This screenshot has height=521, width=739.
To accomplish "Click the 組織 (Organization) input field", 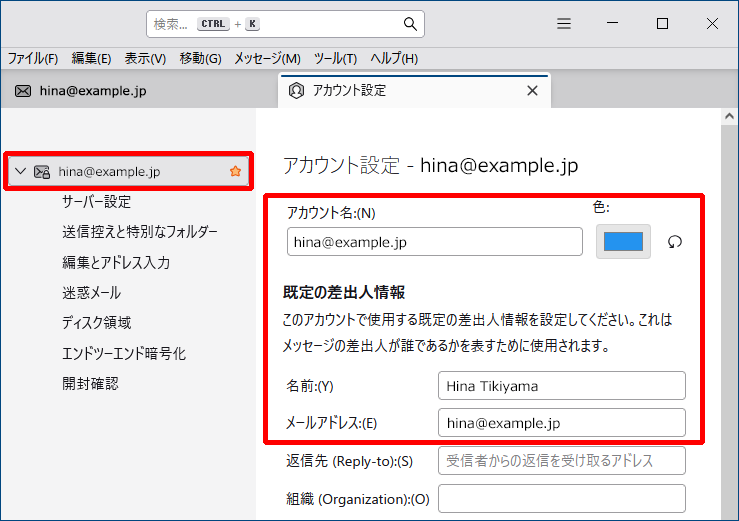I will pos(562,498).
